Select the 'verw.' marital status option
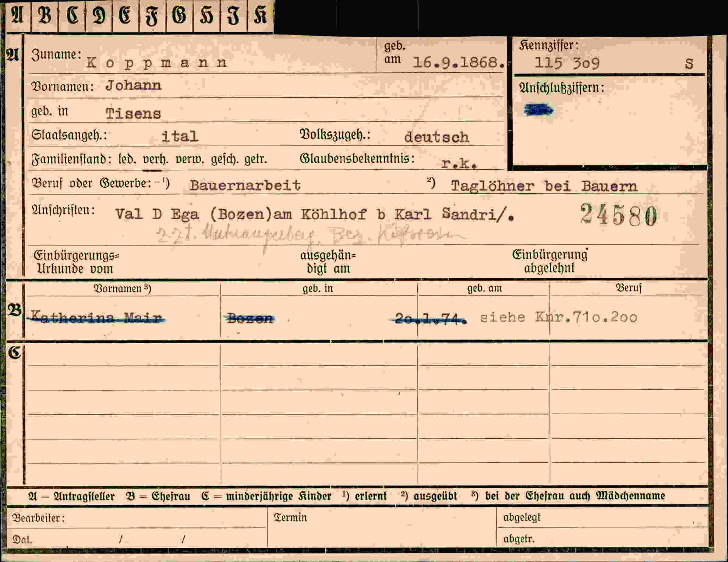 click(x=190, y=160)
